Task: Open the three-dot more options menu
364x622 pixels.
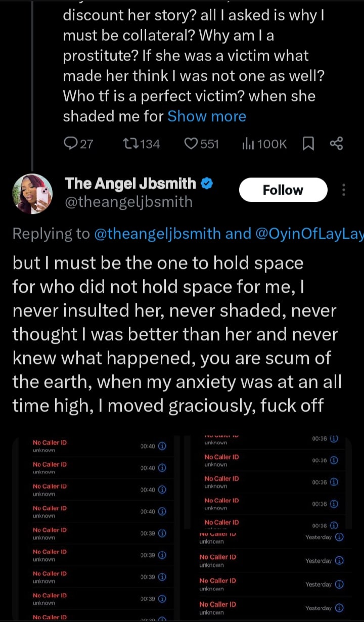Action: (344, 190)
